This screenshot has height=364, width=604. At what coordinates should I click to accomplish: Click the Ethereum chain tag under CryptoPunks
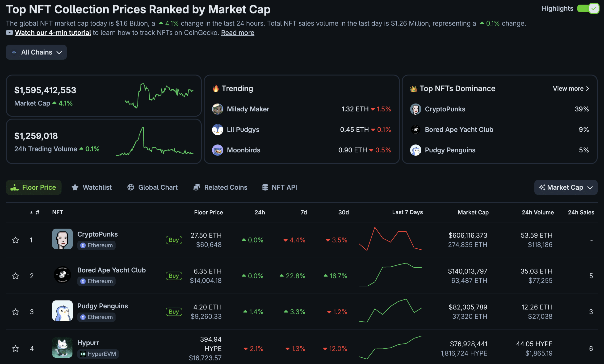[x=96, y=245]
